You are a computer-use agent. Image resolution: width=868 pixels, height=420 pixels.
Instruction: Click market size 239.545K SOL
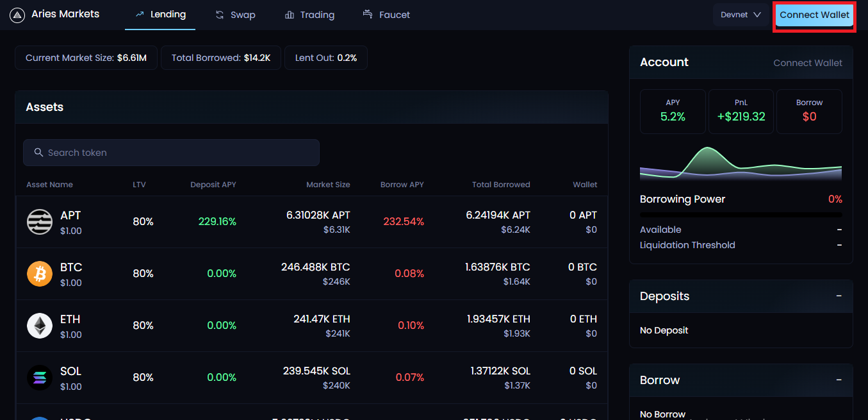[316, 371]
